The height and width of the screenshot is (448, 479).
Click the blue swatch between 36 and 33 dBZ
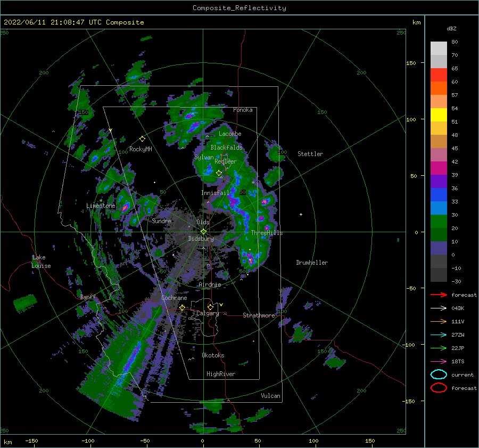pyautogui.click(x=439, y=195)
